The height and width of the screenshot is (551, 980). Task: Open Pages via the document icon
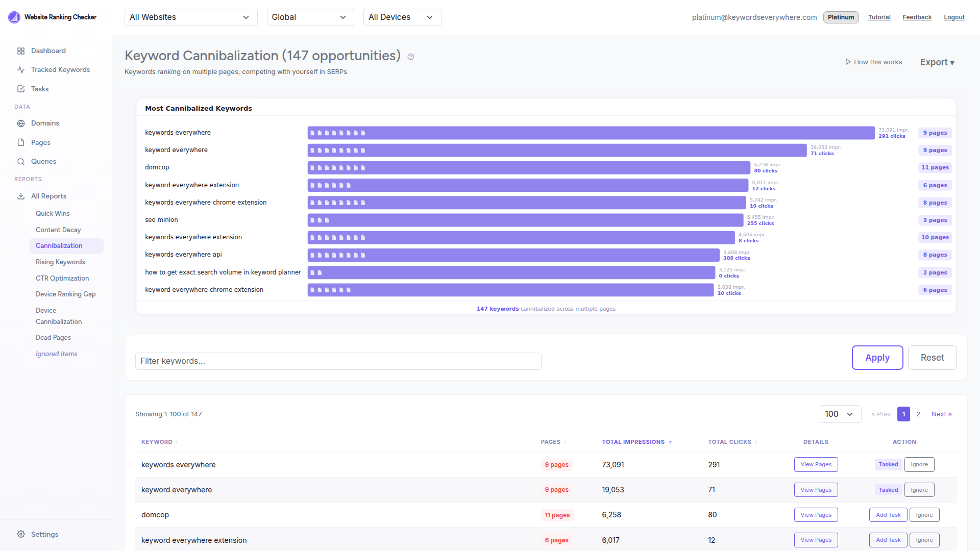pos(21,142)
